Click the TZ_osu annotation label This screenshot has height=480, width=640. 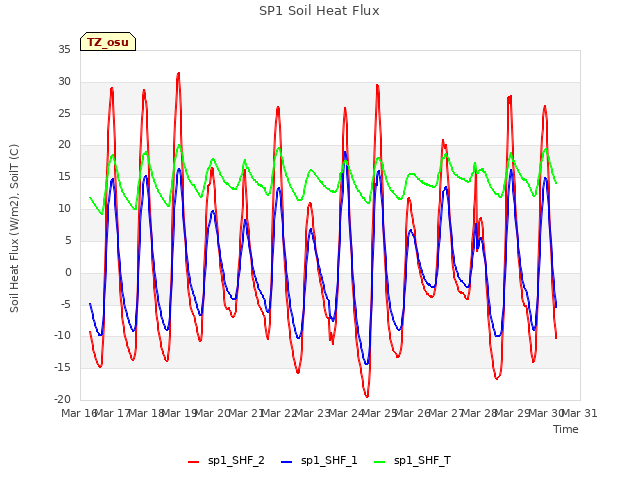tap(108, 42)
